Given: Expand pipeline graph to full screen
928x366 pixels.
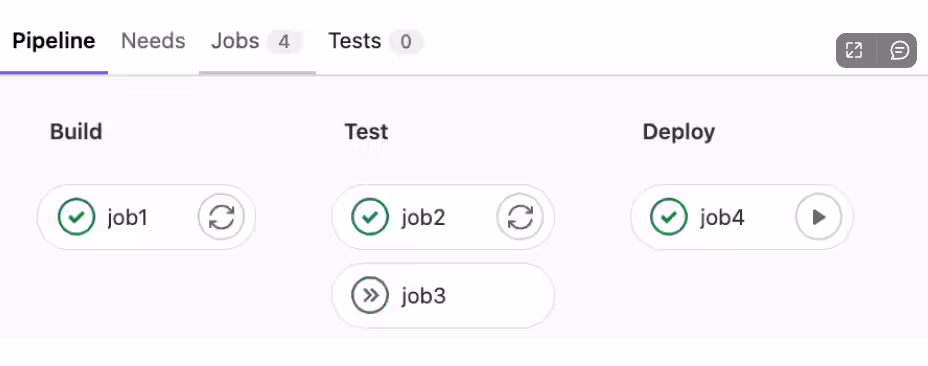Looking at the screenshot, I should 854,50.
